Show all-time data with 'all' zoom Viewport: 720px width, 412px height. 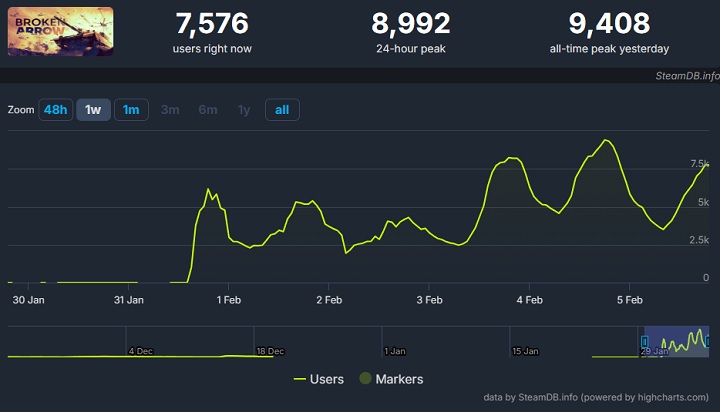click(x=282, y=110)
